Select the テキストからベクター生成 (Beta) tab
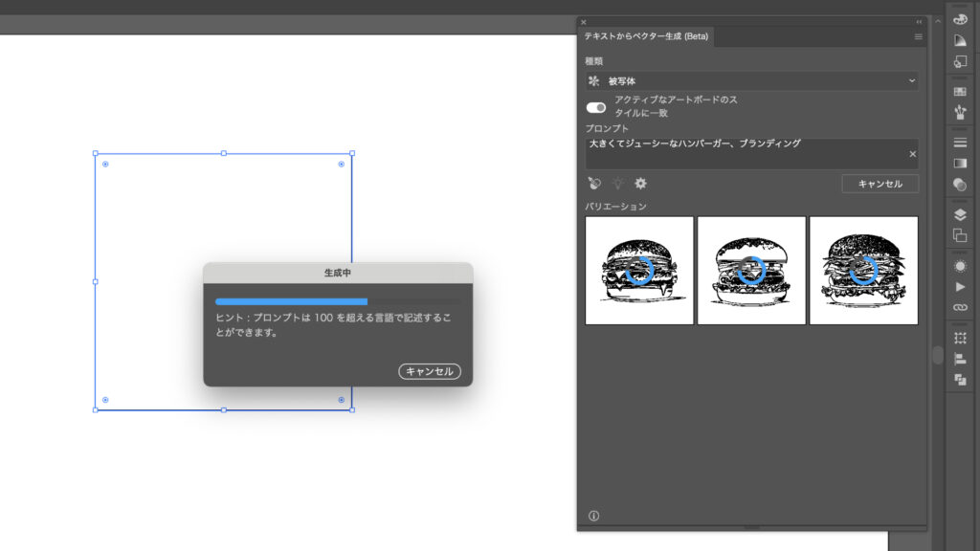Image resolution: width=980 pixels, height=551 pixels. 646,36
